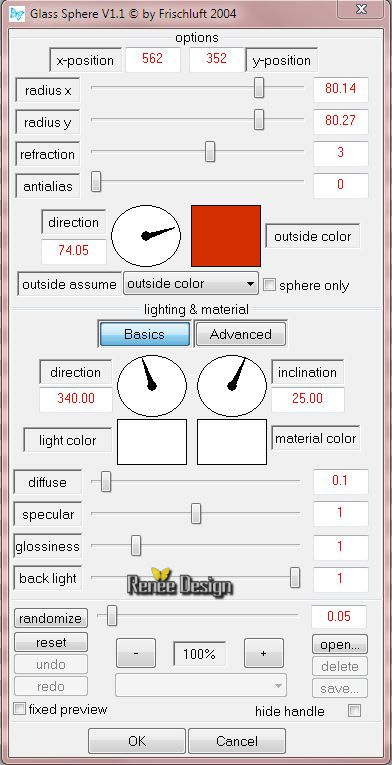Check the hide handle box
The image size is (392, 765).
pyautogui.click(x=354, y=711)
